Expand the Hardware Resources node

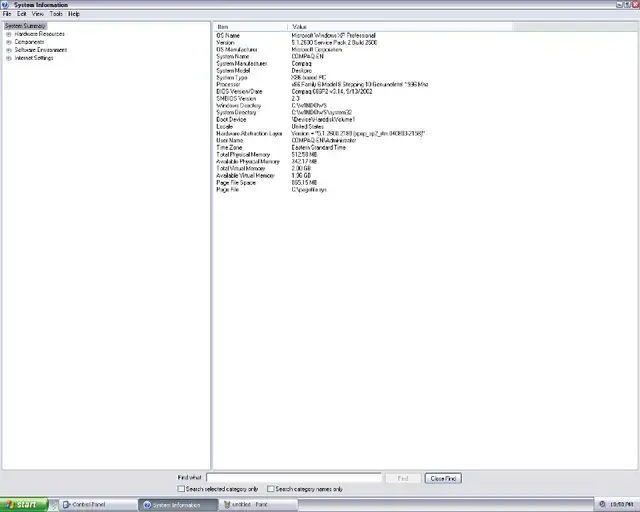click(x=9, y=34)
